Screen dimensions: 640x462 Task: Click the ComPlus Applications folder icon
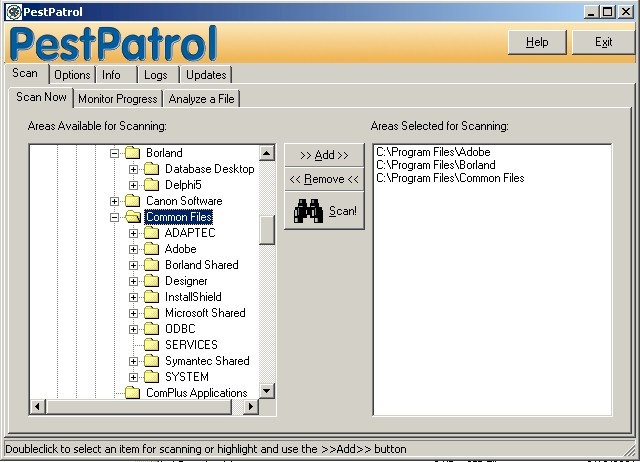(x=132, y=393)
